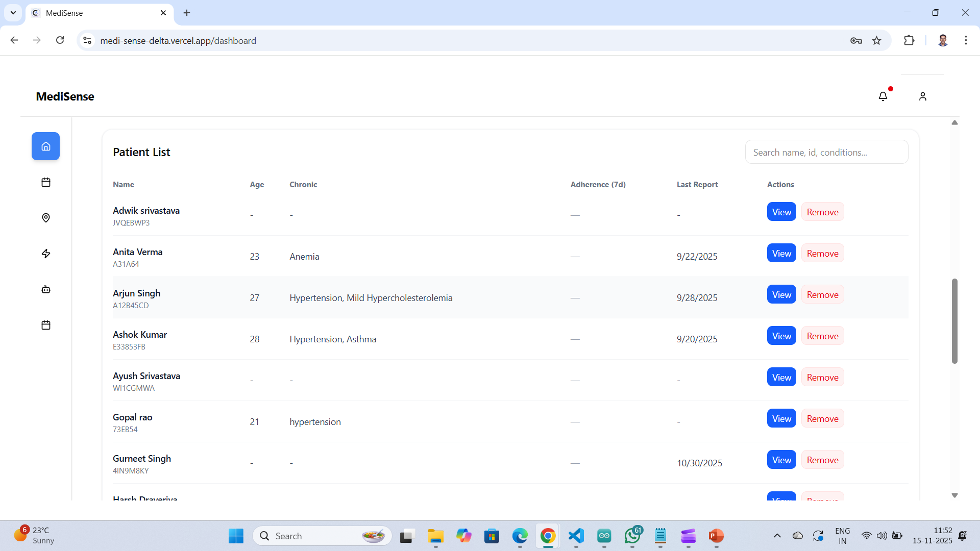Open the calendar icon below Home

(x=45, y=182)
